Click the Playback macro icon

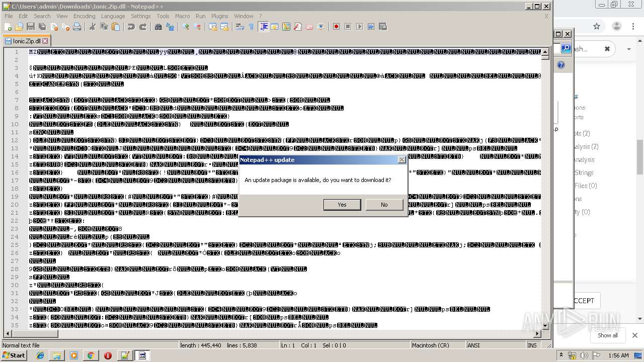[x=360, y=27]
